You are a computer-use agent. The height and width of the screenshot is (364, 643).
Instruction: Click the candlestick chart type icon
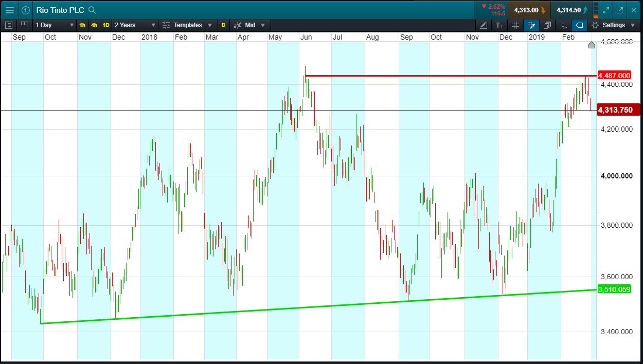[x=238, y=25]
